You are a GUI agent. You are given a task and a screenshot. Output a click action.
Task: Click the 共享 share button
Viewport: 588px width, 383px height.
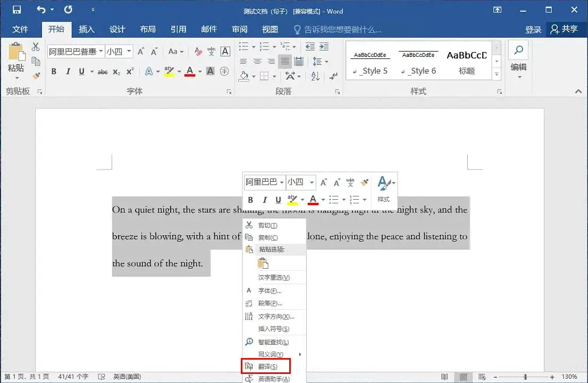click(565, 29)
